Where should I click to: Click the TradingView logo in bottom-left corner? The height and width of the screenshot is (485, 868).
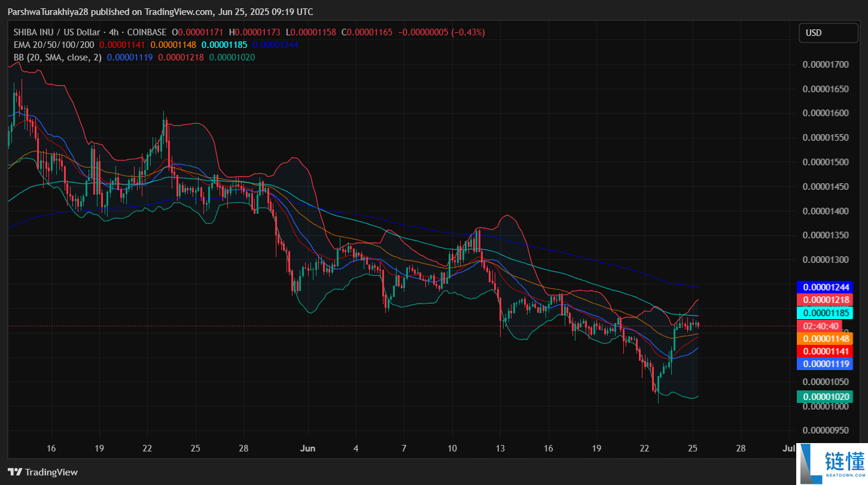tap(42, 472)
